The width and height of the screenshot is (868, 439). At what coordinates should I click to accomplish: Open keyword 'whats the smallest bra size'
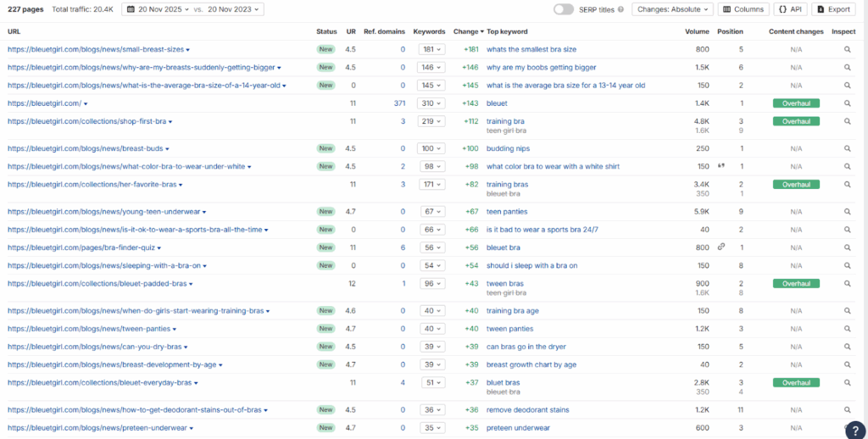click(x=531, y=50)
